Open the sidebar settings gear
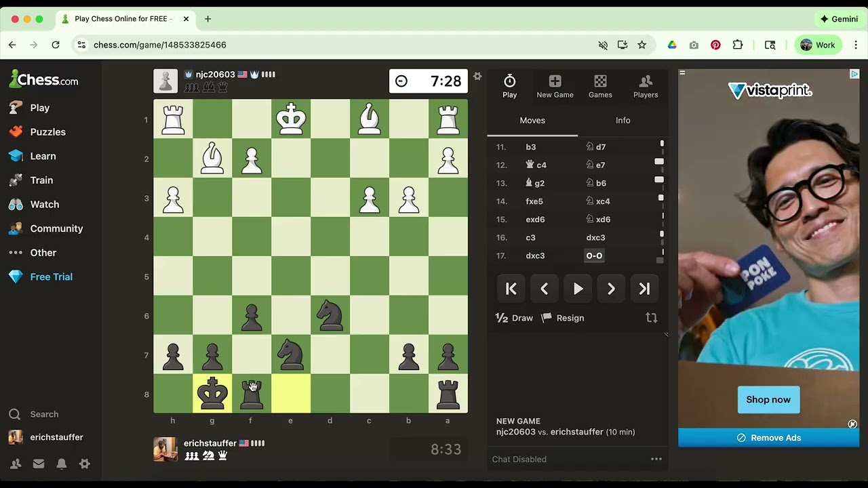The height and width of the screenshot is (488, 868). 84,464
